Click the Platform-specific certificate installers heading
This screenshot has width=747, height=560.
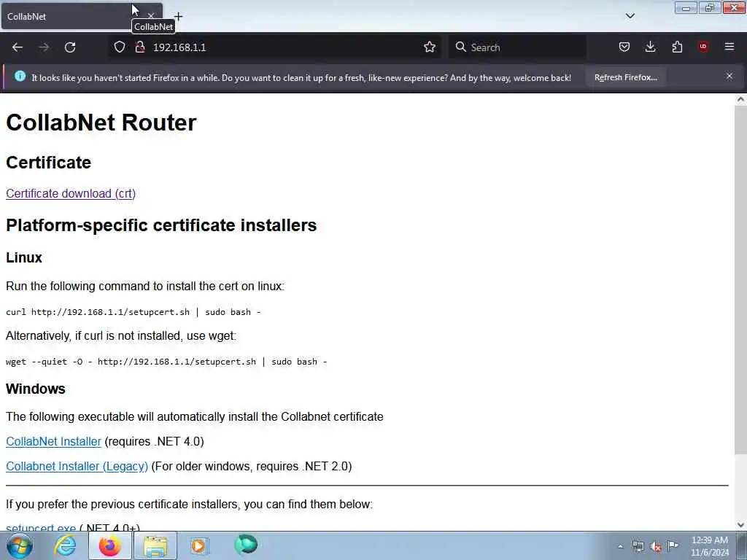tap(161, 225)
